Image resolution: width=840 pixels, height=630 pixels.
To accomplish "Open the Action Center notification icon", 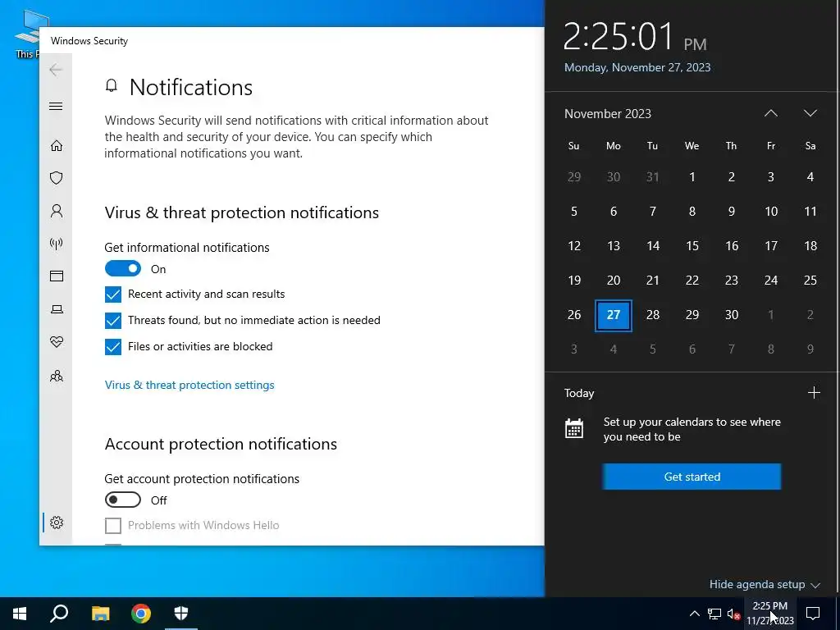I will tap(813, 614).
